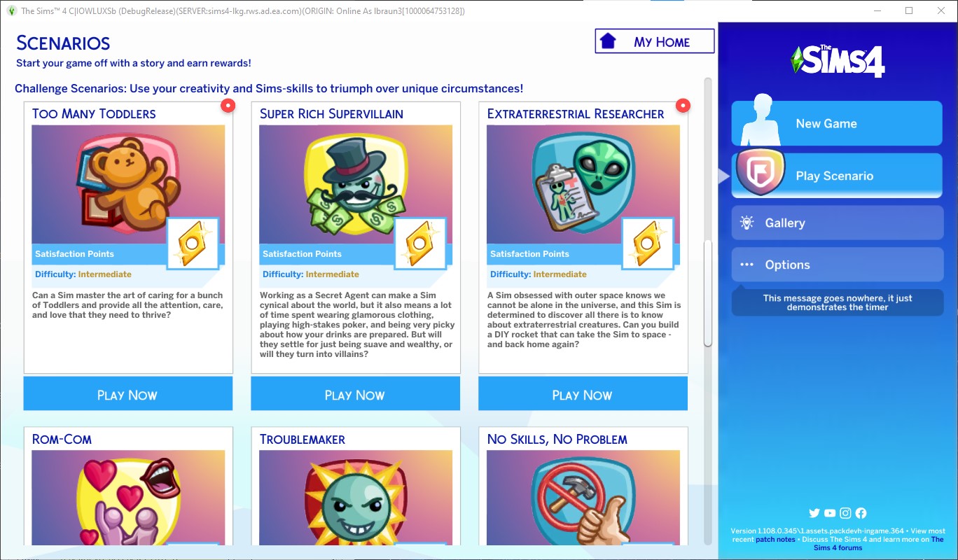Click the Twitter icon in sidebar footer

point(814,513)
